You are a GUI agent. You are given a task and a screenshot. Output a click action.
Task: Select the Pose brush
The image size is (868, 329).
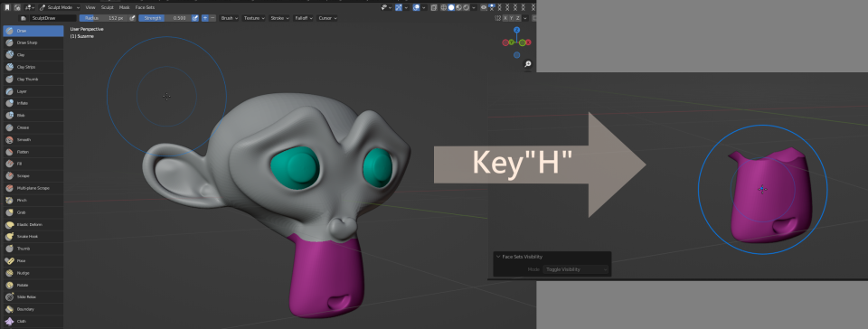click(33, 261)
